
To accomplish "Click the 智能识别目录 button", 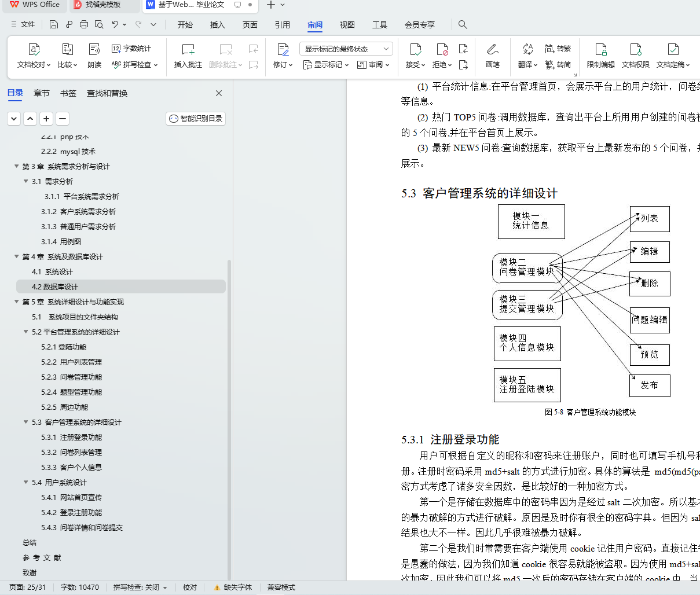I will [196, 119].
